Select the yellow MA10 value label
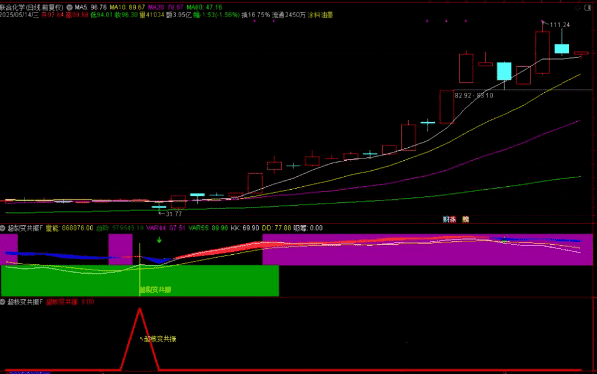This screenshot has width=597, height=374. tap(127, 7)
